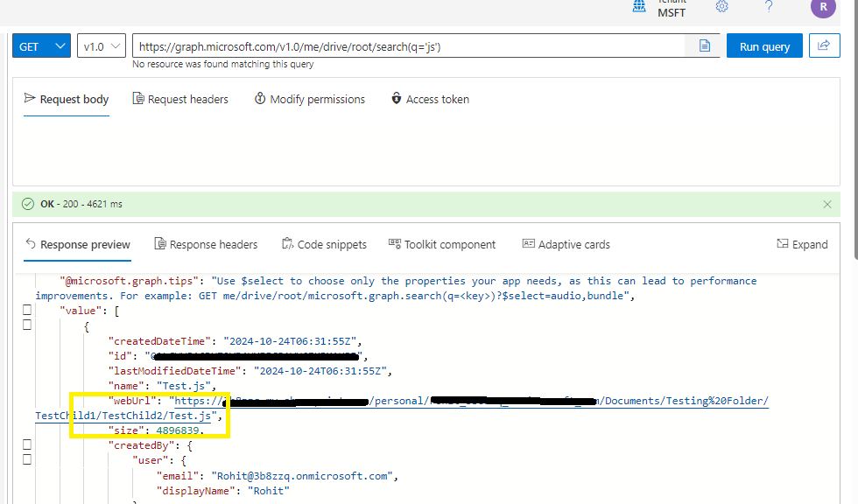Open the Rohit profile avatar
The width and height of the screenshot is (858, 504).
pos(823,8)
